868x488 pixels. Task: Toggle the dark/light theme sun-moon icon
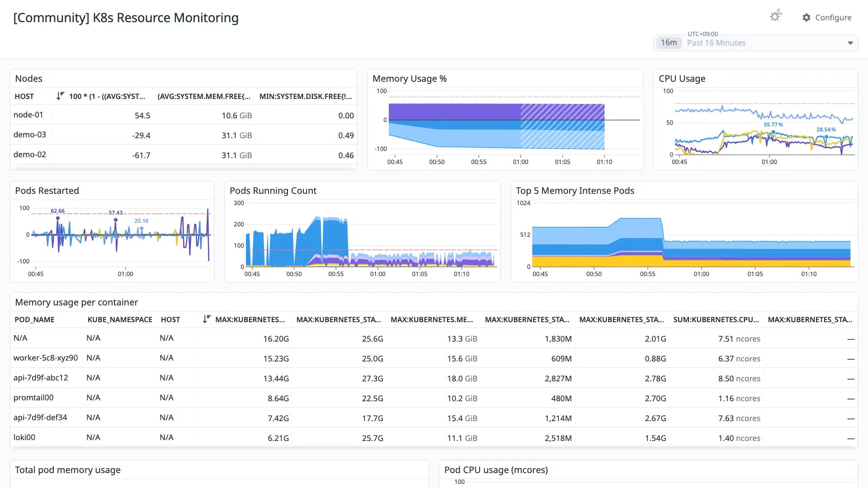(x=776, y=16)
